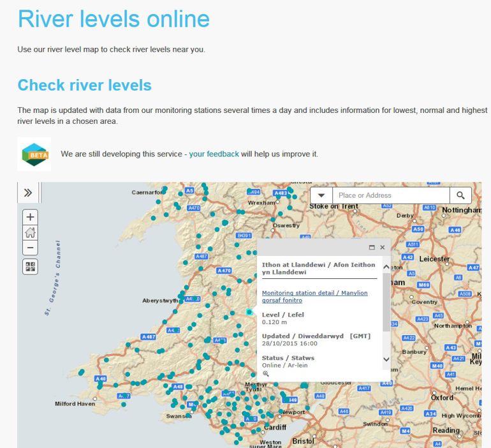Click the magnifier search button

460,195
